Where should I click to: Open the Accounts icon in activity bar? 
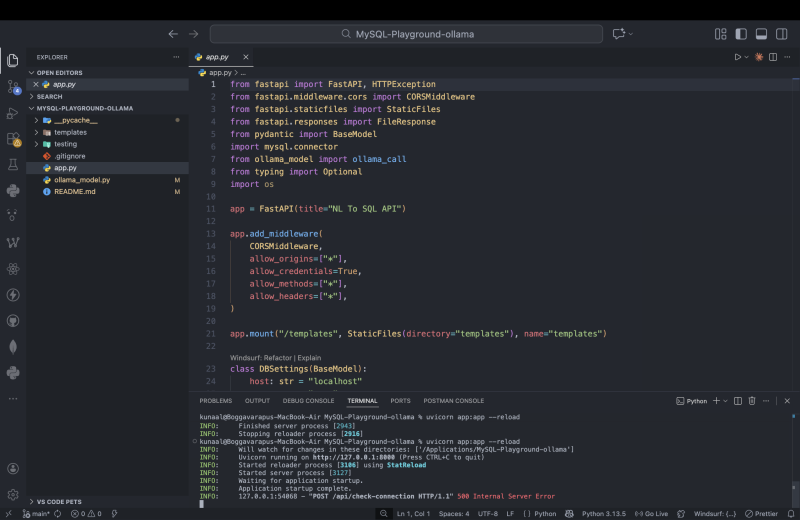tap(13, 468)
